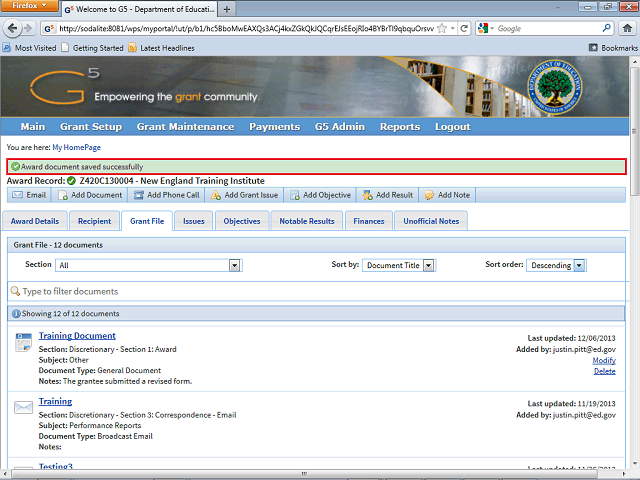
Task: Open Getting Started bookmark
Action: point(92,48)
